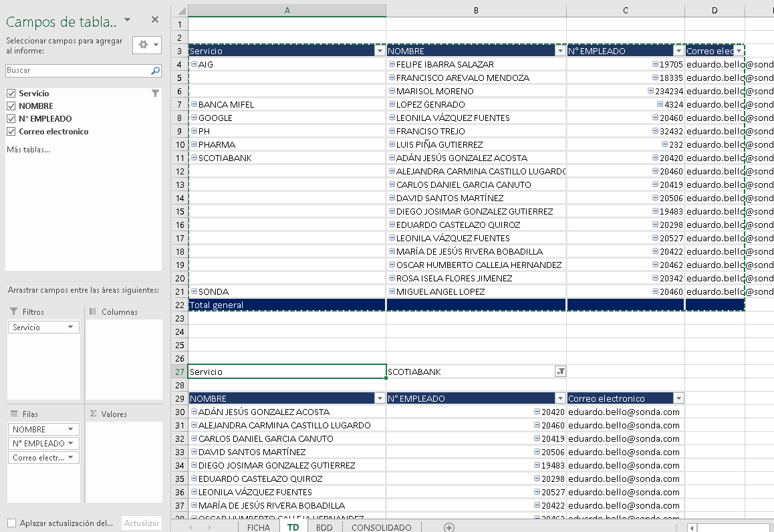Select entire sheet with corner triangle
774x532 pixels.
coord(180,11)
